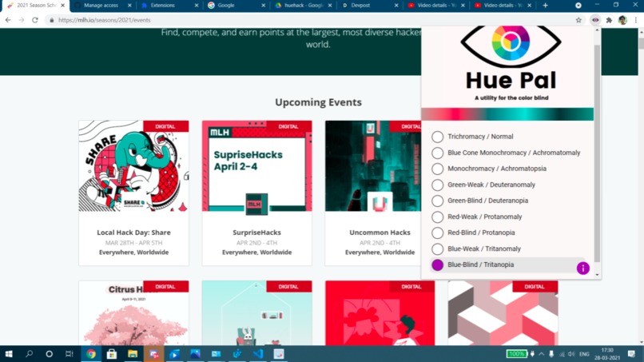Click the Hue Pal eye extension icon
The image size is (644, 362).
pyautogui.click(x=595, y=20)
